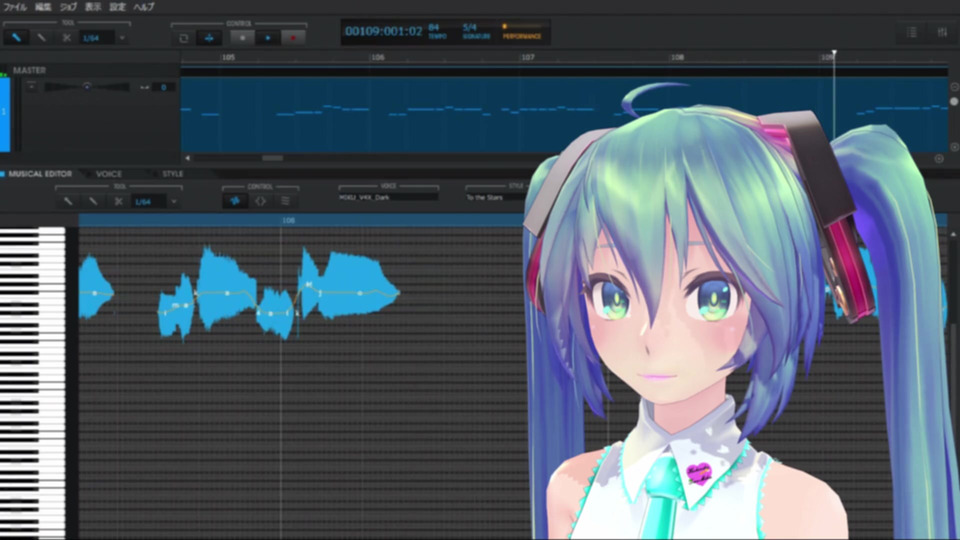The width and height of the screenshot is (960, 540).
Task: Select the scissors cut tool in top toolbar
Action: [x=66, y=38]
